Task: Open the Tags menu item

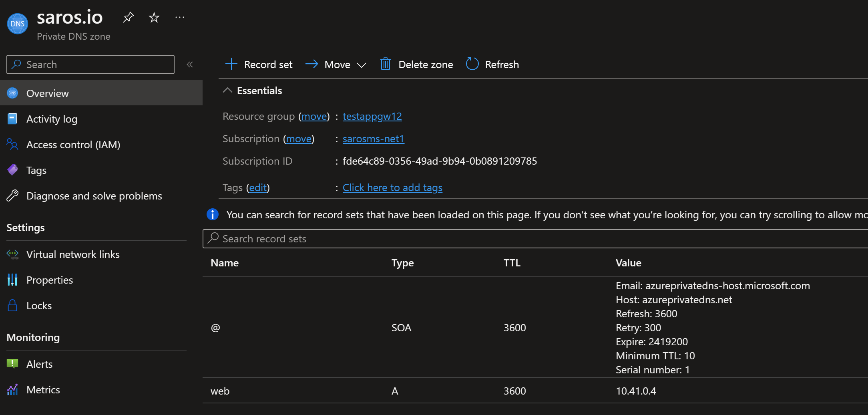Action: click(x=36, y=170)
